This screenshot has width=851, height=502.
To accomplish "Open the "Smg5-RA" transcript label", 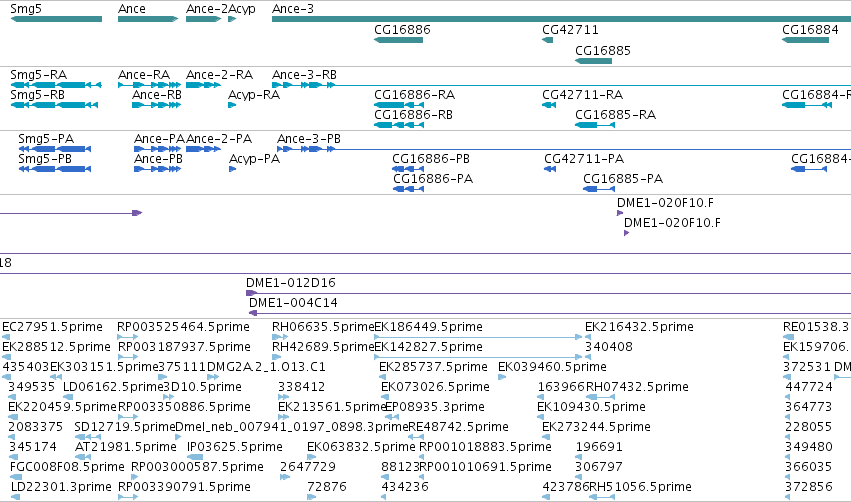I will (x=39, y=74).
